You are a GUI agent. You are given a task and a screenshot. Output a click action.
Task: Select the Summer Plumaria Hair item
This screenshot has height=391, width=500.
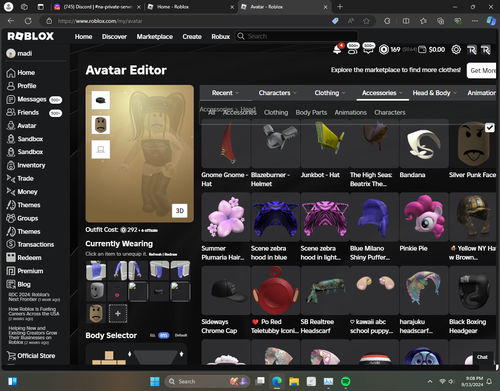click(x=226, y=217)
